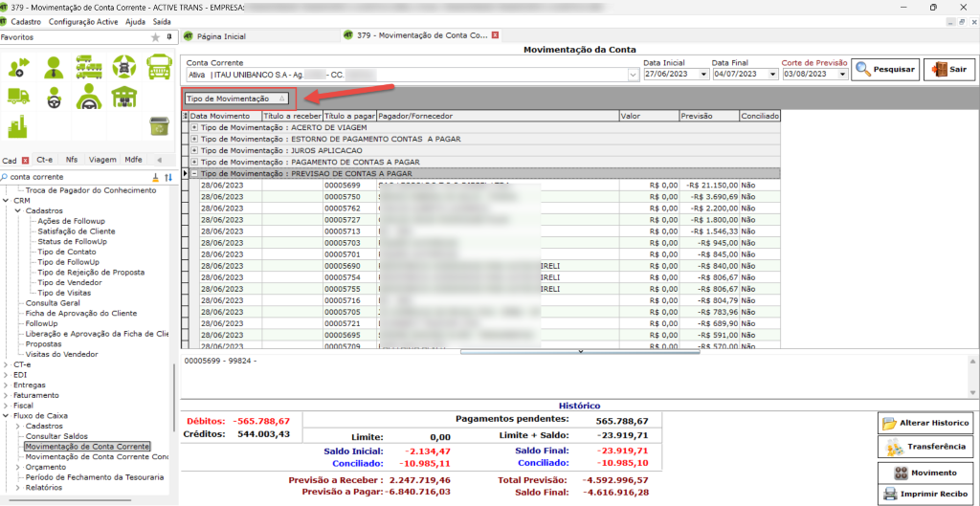Click the star icon in the Favoritos header

tap(156, 37)
